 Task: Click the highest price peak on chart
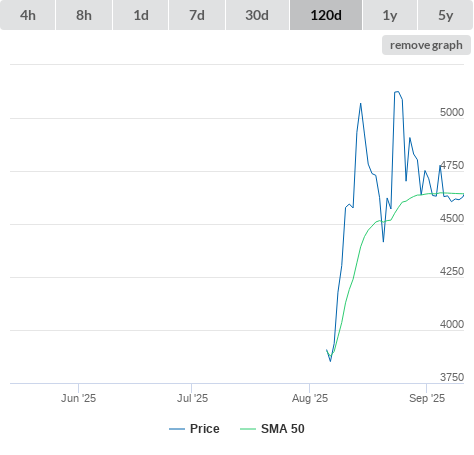click(x=397, y=92)
